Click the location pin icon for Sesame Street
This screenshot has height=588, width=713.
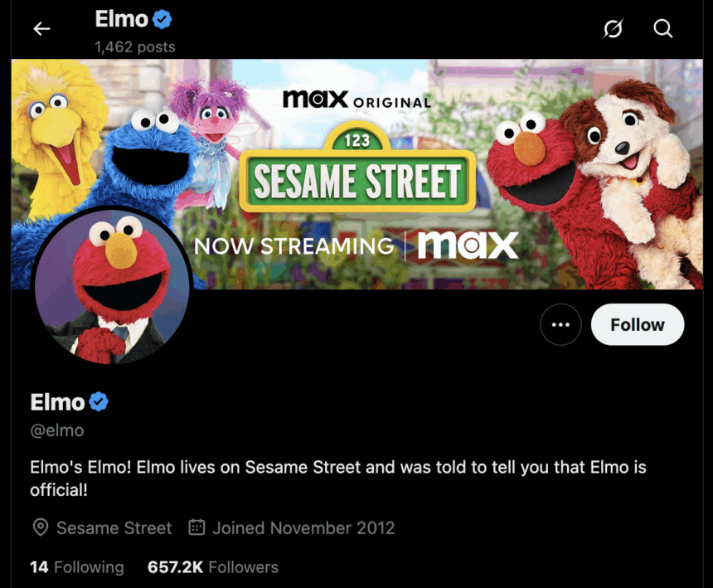pos(41,527)
